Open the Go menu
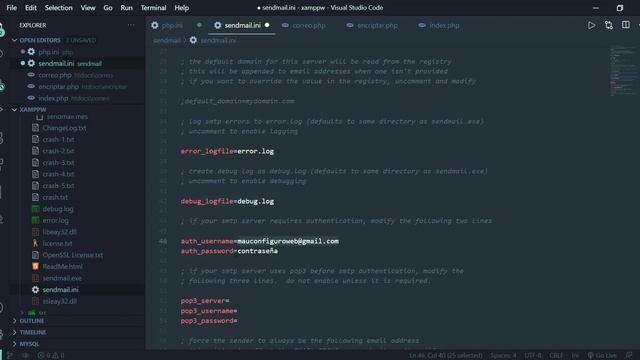The height and width of the screenshot is (360, 640). coord(108,8)
